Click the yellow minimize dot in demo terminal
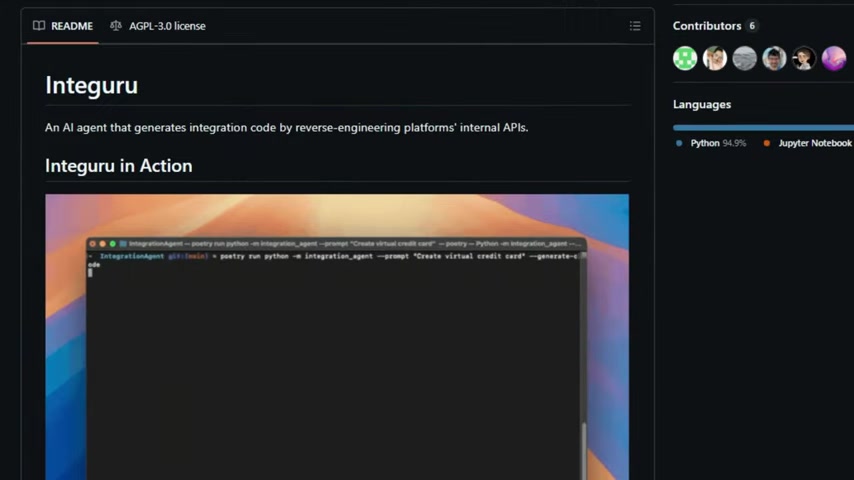Screen dimensions: 854x480 [102, 244]
